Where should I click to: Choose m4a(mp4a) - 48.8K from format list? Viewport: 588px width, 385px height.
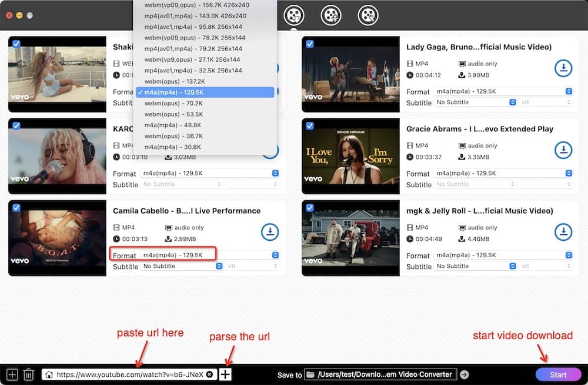[x=173, y=125]
